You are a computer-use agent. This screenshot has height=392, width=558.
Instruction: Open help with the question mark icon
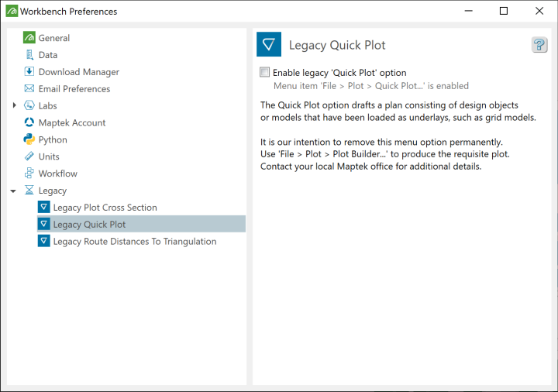pyautogui.click(x=539, y=45)
